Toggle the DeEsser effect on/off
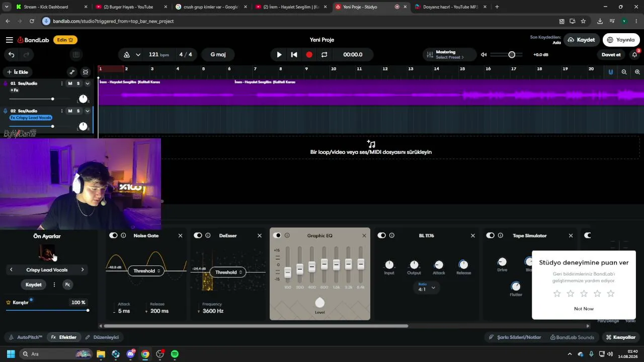Viewport: 644px width, 362px height. coord(198,235)
